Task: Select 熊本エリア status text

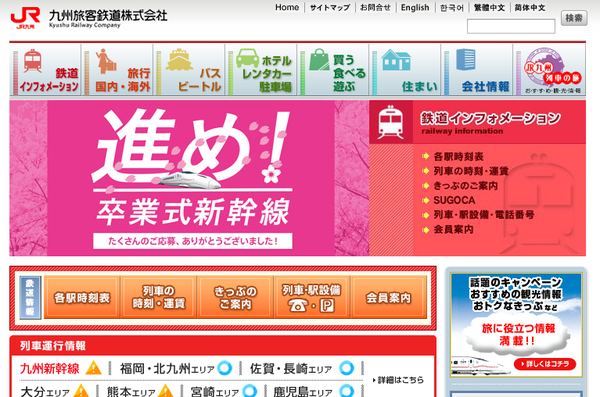Action: pyautogui.click(x=131, y=392)
